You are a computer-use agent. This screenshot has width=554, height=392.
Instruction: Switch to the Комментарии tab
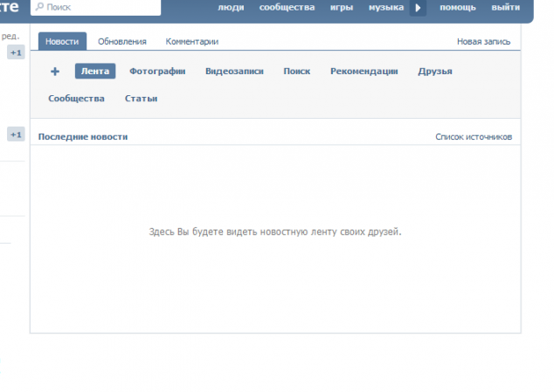(192, 41)
